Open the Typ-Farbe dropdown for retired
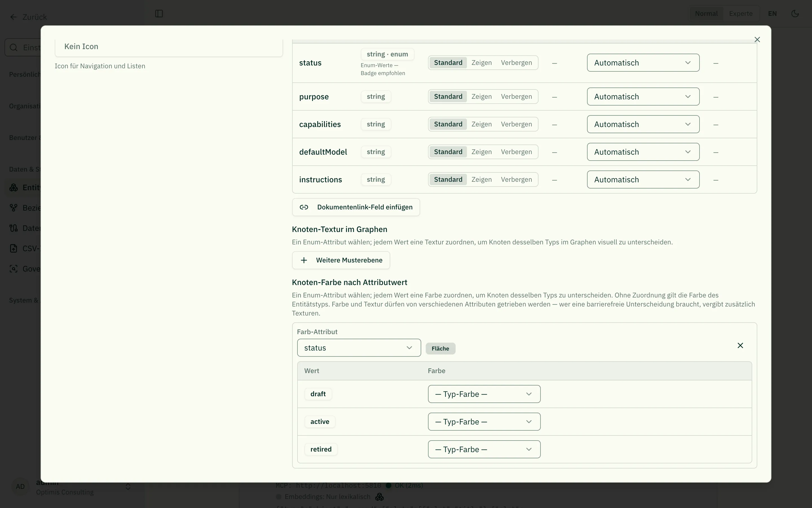This screenshot has width=812, height=508. pos(484,450)
